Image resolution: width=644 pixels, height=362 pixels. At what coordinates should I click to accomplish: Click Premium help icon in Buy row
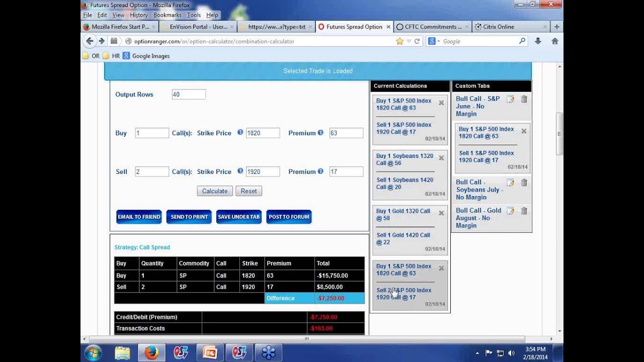click(320, 133)
